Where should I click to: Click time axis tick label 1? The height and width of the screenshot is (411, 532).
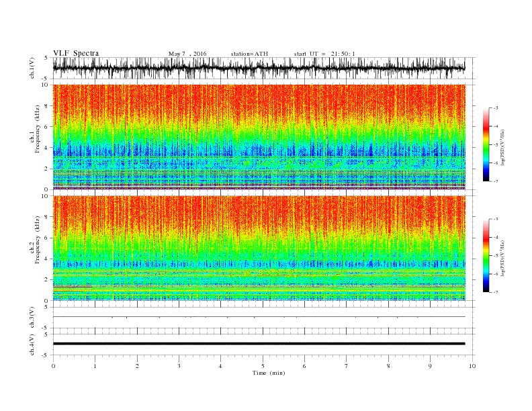[x=95, y=366]
